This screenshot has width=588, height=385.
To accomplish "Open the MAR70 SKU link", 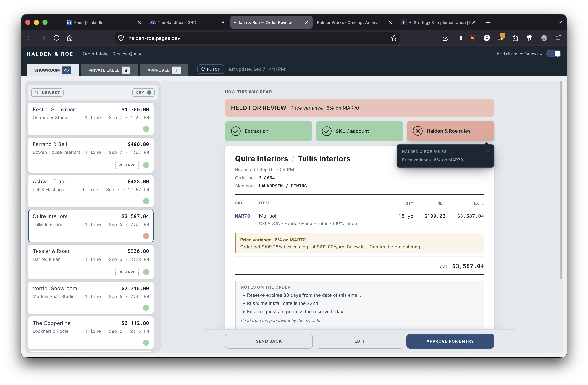I will click(242, 216).
